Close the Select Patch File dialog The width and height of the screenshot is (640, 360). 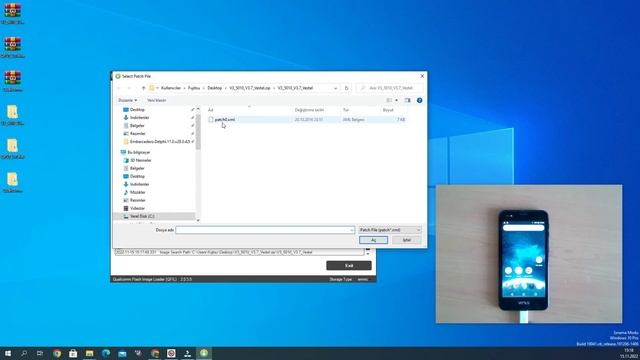coord(422,76)
